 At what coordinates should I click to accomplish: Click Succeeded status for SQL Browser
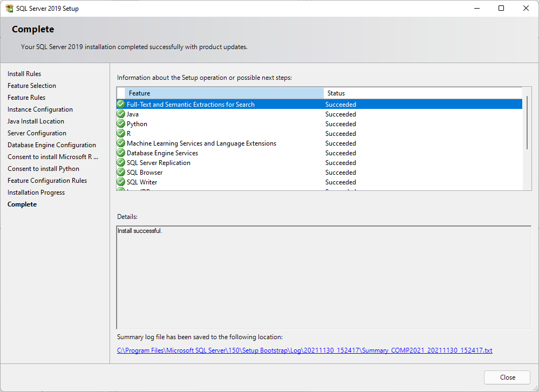click(340, 172)
